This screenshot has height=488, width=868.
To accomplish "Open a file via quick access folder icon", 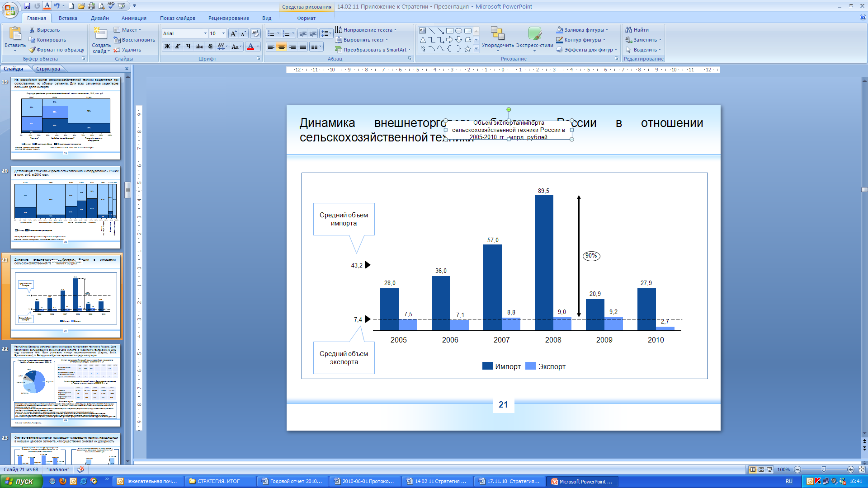I will pyautogui.click(x=81, y=6).
